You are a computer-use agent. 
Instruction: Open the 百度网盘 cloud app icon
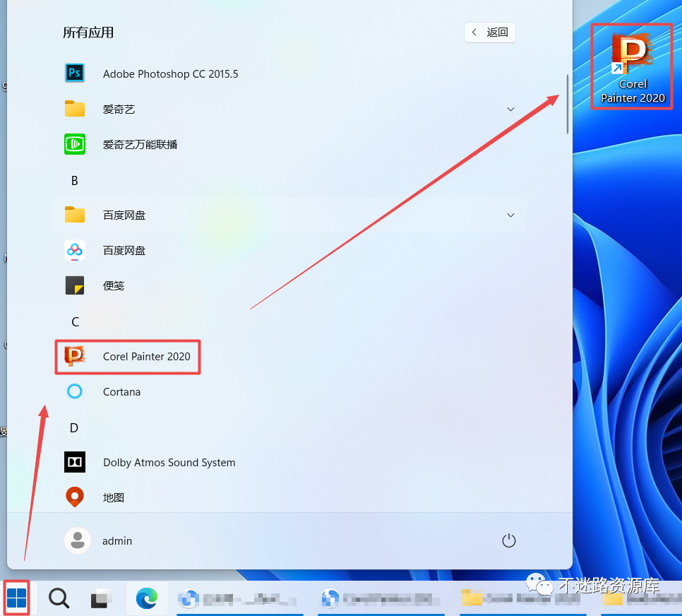click(x=74, y=250)
